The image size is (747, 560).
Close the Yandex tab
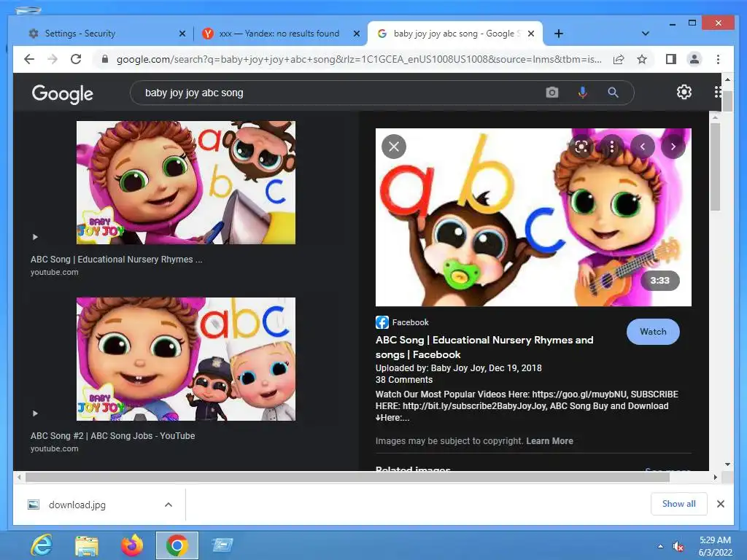356,34
